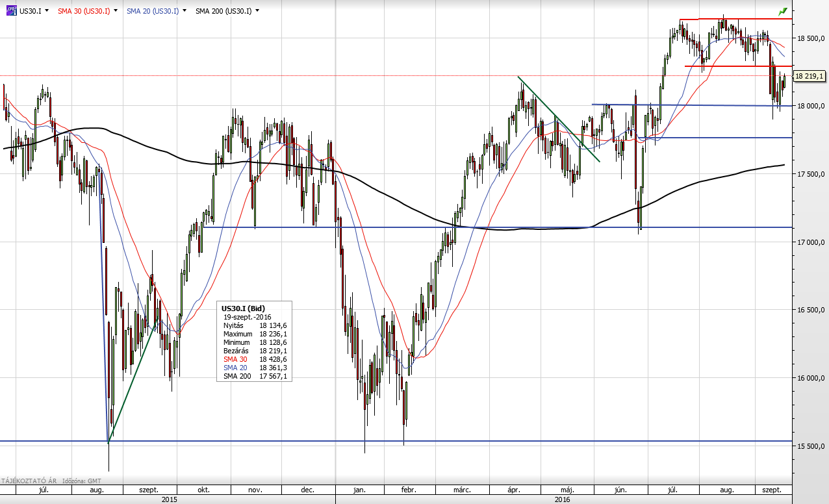
Task: Click the ápr. month label on time axis
Action: 513,490
